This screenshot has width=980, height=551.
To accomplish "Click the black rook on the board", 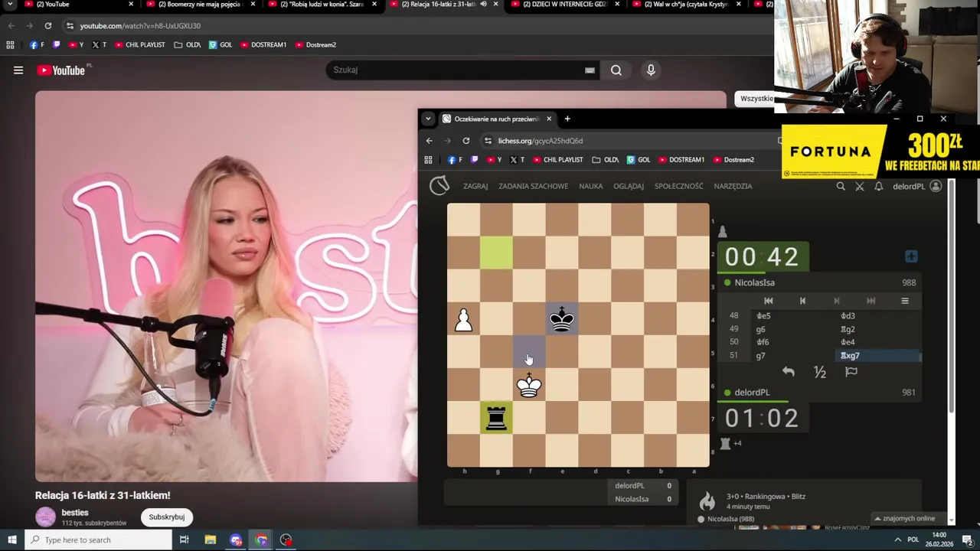I will pos(496,418).
